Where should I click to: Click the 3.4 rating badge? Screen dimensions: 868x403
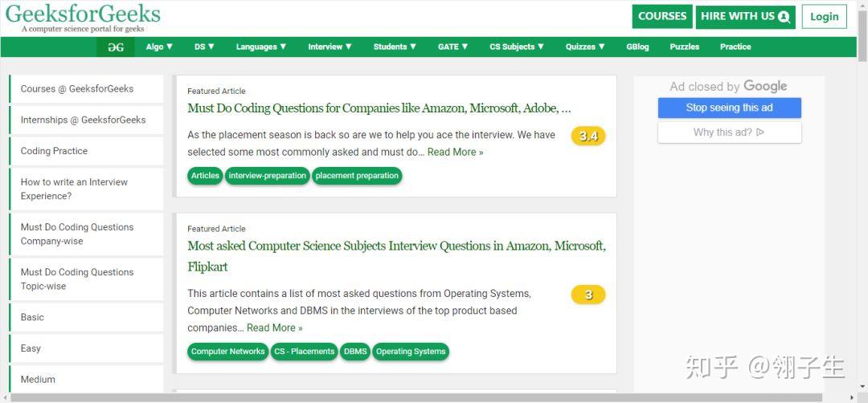588,136
